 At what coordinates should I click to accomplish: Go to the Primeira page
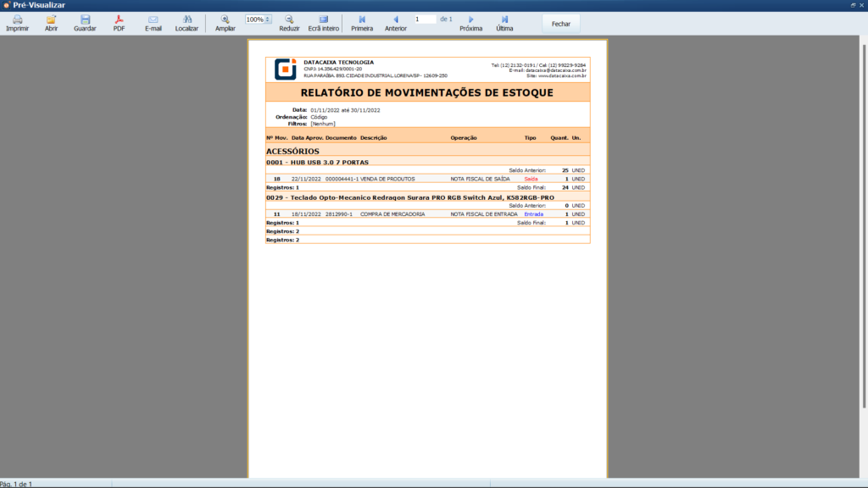pyautogui.click(x=362, y=19)
